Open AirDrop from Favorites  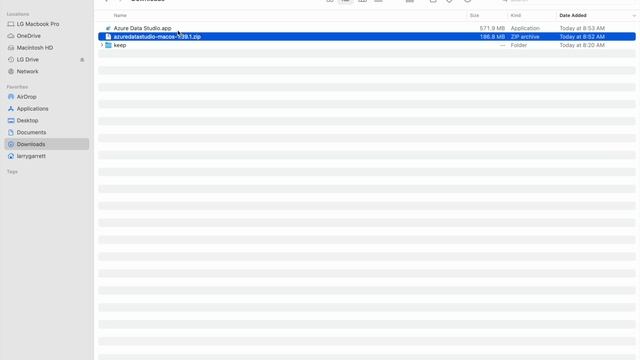26,97
